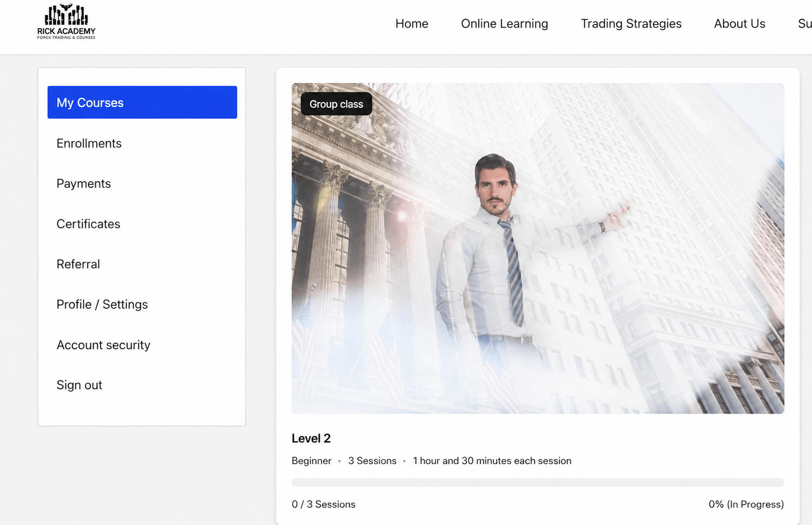Click the Beginner level label
Viewport: 812px width, 525px height.
point(311,461)
